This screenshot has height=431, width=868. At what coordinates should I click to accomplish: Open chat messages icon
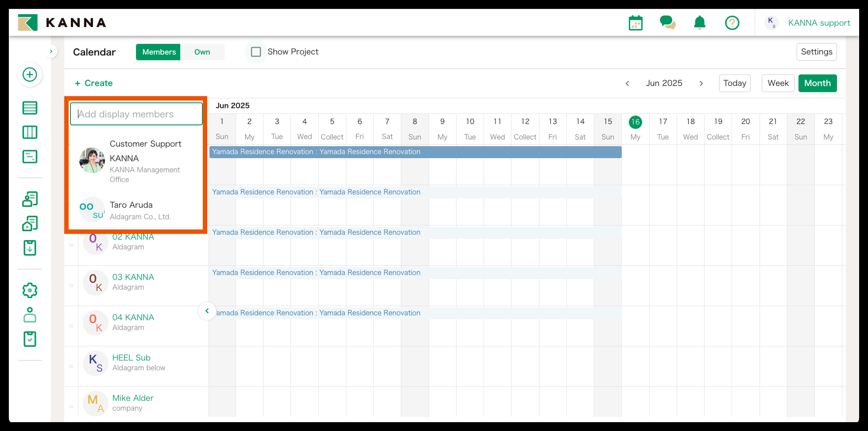pyautogui.click(x=667, y=23)
